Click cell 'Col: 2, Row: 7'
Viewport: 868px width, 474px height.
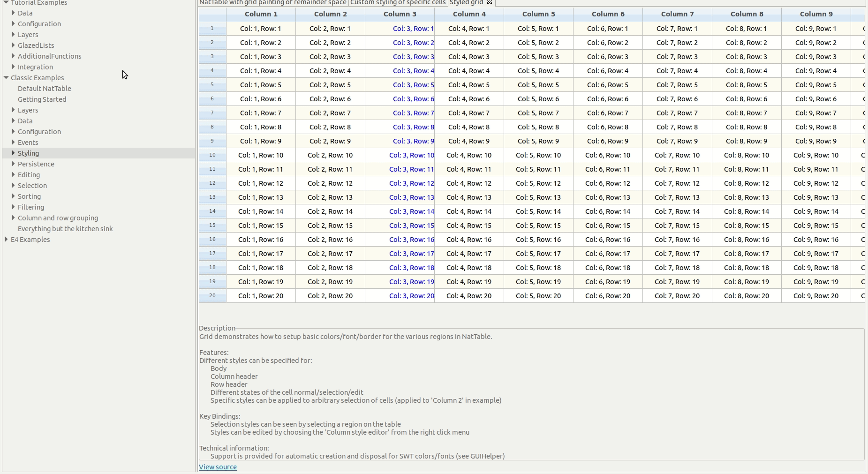pyautogui.click(x=331, y=113)
